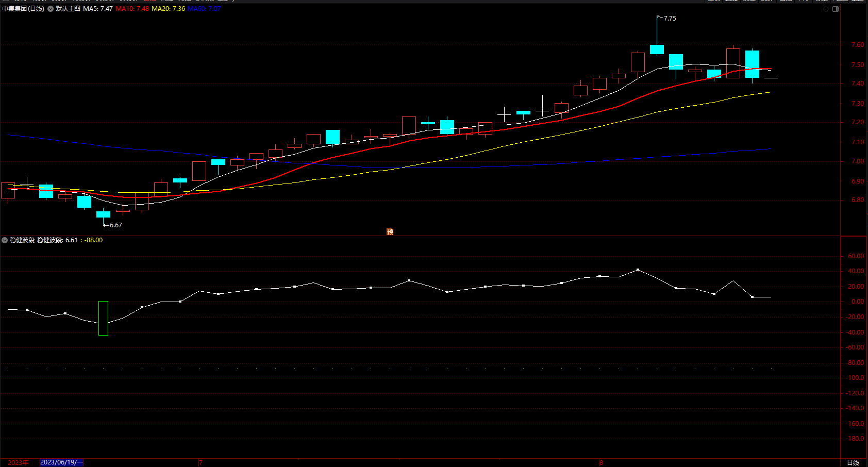
Task: Click the highest candlestick below 7.75 marker
Action: click(657, 49)
